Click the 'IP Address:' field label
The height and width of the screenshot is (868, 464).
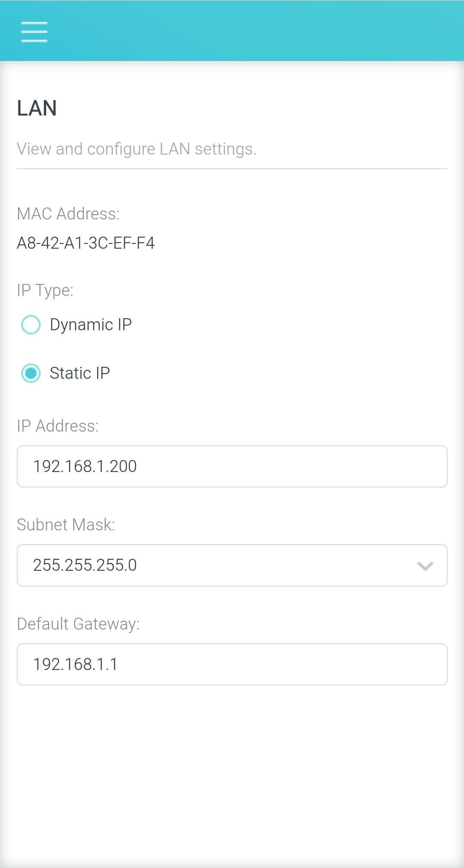pyautogui.click(x=58, y=426)
